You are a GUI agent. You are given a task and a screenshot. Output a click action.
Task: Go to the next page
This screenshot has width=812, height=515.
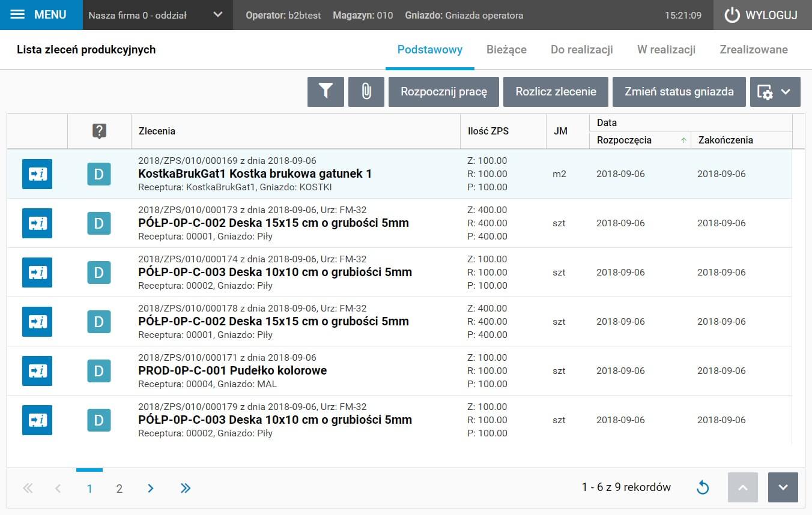click(x=151, y=489)
